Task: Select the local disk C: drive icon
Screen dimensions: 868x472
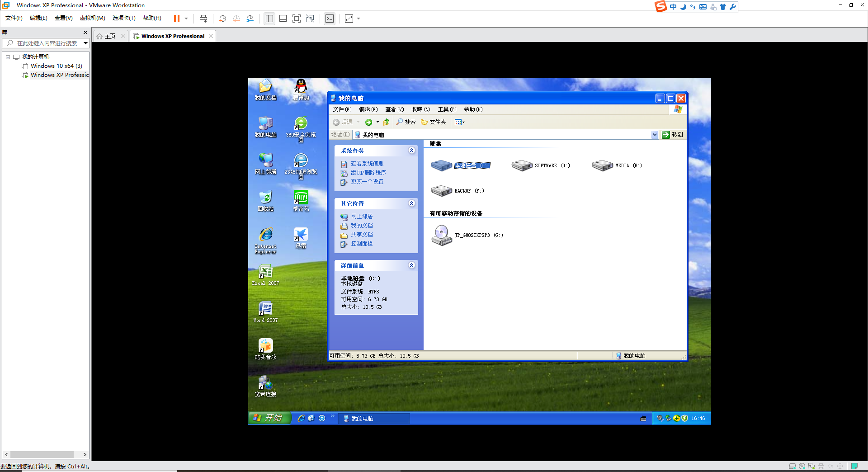Action: click(441, 165)
